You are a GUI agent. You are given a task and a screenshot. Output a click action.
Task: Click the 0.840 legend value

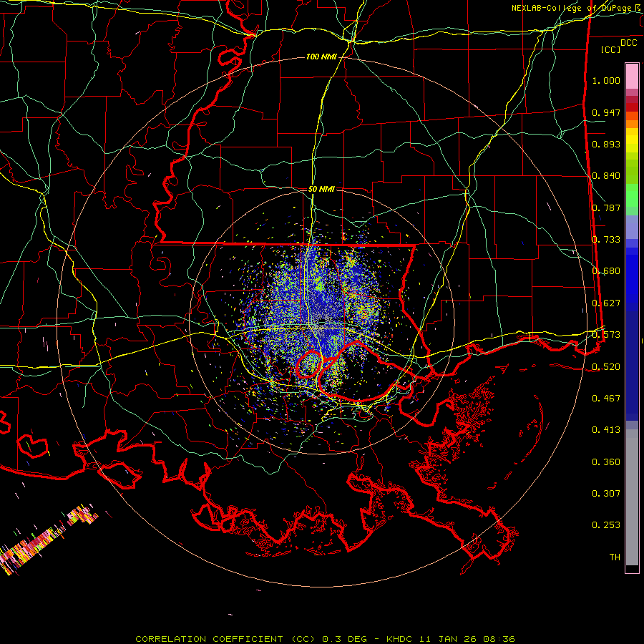pyautogui.click(x=606, y=176)
